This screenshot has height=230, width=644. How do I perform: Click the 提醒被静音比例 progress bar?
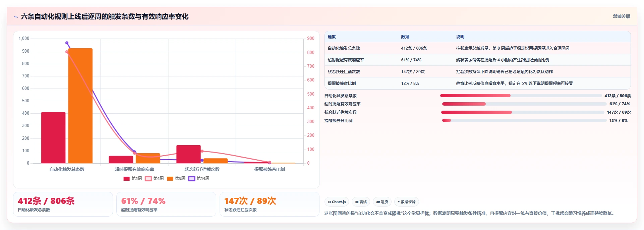point(524,120)
